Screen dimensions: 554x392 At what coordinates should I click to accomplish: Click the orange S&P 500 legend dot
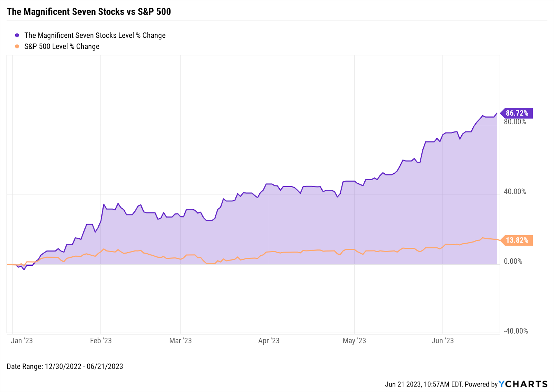17,46
